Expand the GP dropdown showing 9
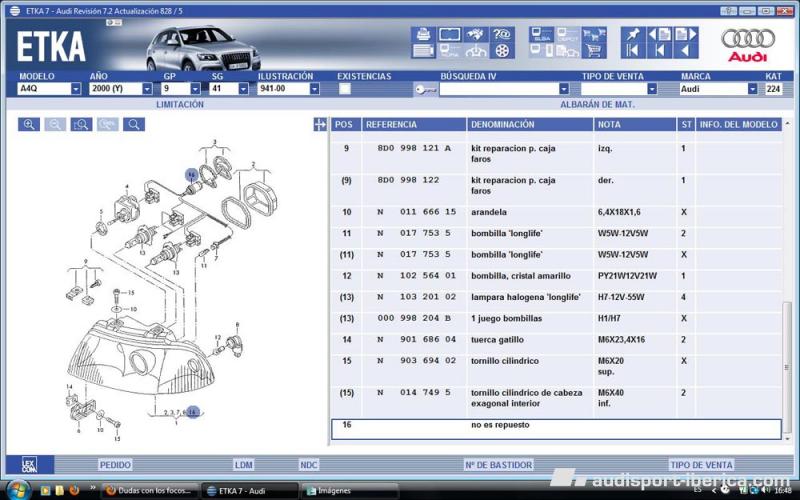Screen dimensions: 800x500 tap(195, 89)
